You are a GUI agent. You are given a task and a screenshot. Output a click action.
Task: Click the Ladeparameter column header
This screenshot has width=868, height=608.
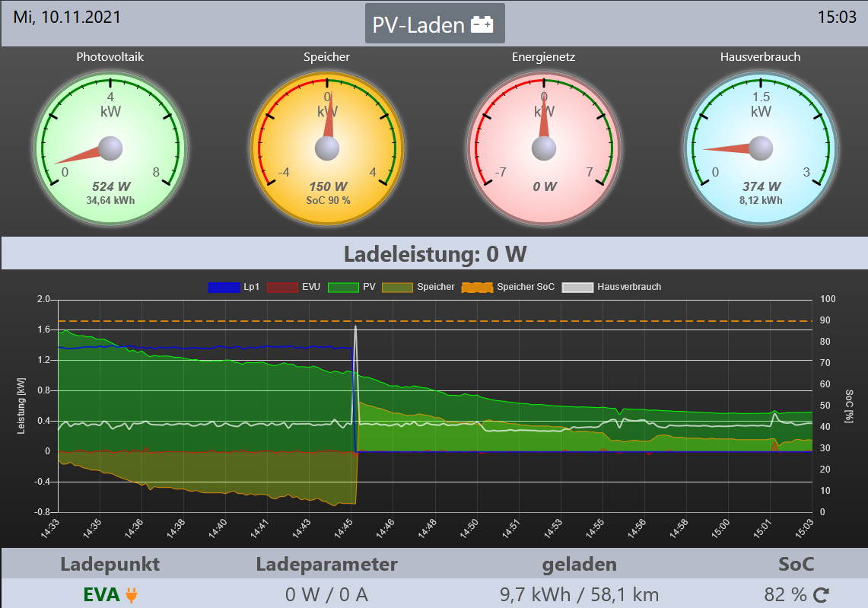tap(326, 564)
